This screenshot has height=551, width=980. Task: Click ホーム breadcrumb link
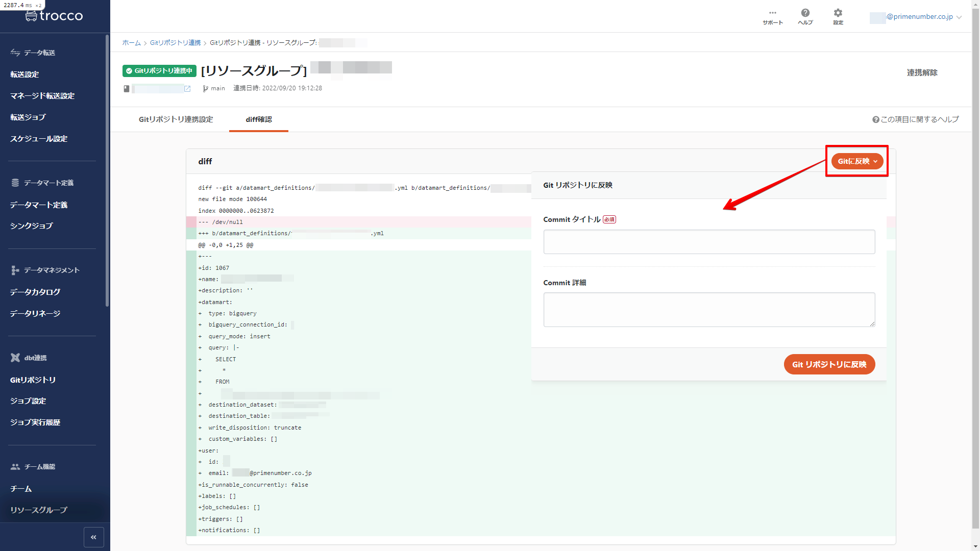click(131, 43)
